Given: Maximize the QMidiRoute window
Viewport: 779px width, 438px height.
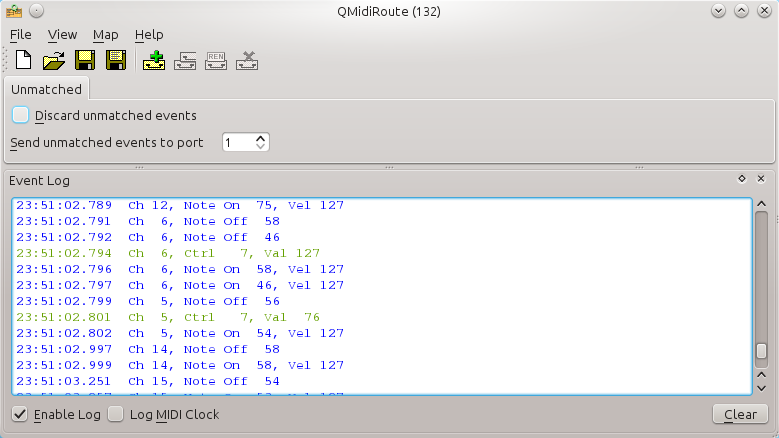Looking at the screenshot, I should (741, 10).
